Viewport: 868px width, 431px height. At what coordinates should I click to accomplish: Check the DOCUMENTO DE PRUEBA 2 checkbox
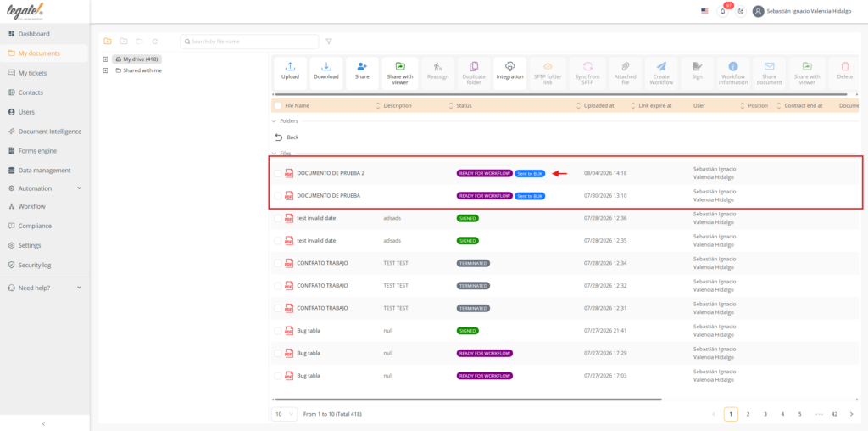click(278, 173)
